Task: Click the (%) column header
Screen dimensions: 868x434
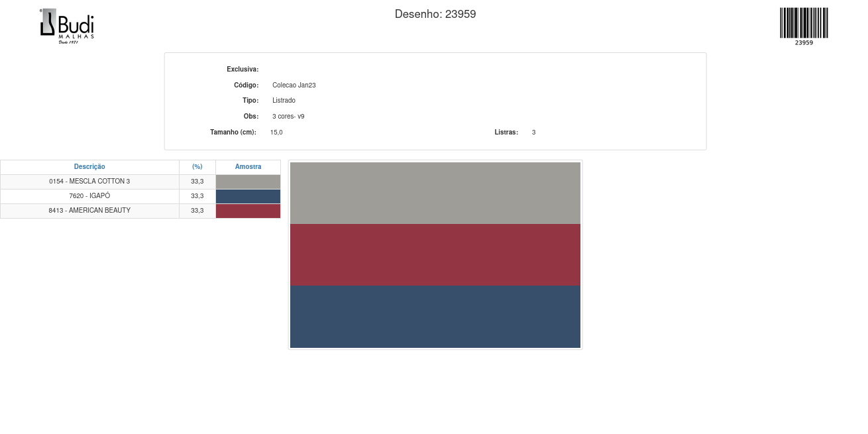Action: [x=197, y=167]
